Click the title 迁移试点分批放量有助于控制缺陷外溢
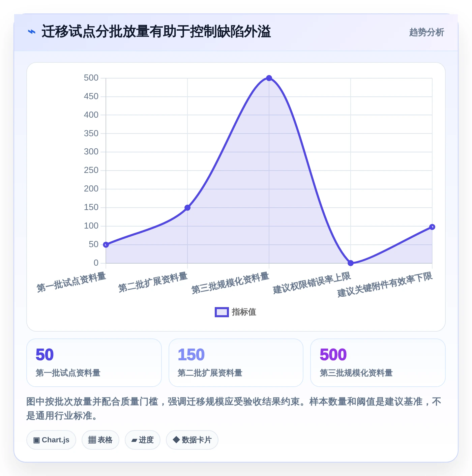The image size is (472, 476). (x=156, y=32)
